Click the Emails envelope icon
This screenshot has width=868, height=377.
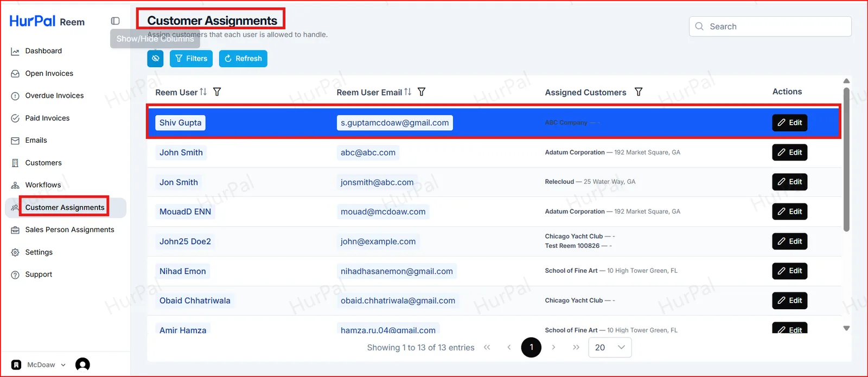[15, 140]
